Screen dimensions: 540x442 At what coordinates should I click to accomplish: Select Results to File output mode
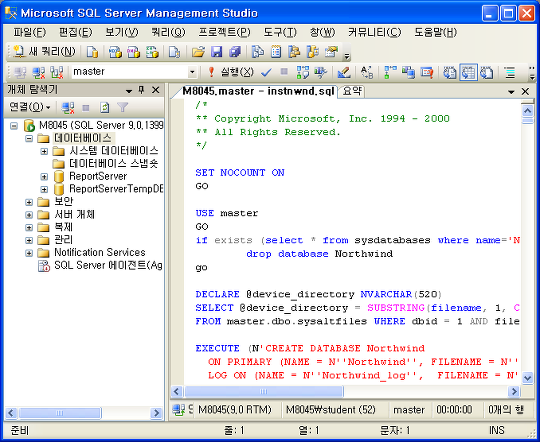[487, 72]
